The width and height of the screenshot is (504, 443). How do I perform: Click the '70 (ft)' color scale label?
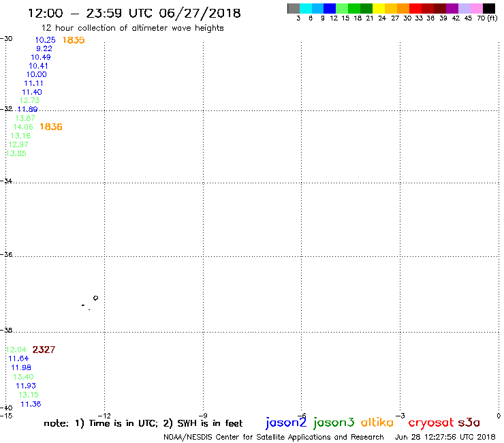tap(487, 18)
